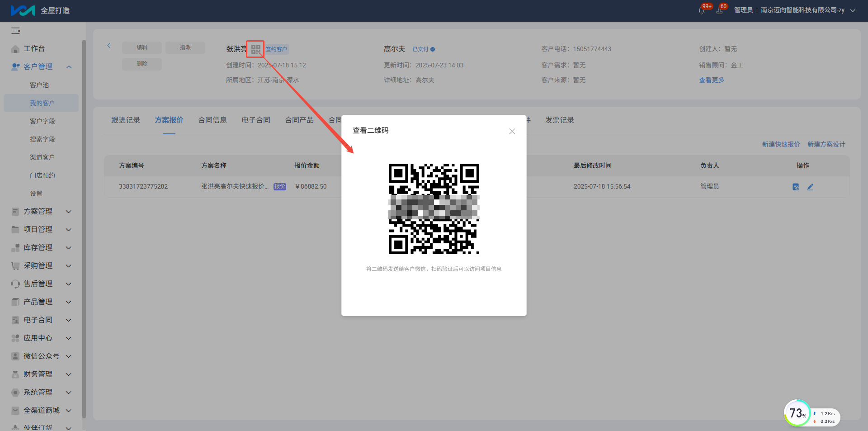Click the company logo icon

click(23, 10)
